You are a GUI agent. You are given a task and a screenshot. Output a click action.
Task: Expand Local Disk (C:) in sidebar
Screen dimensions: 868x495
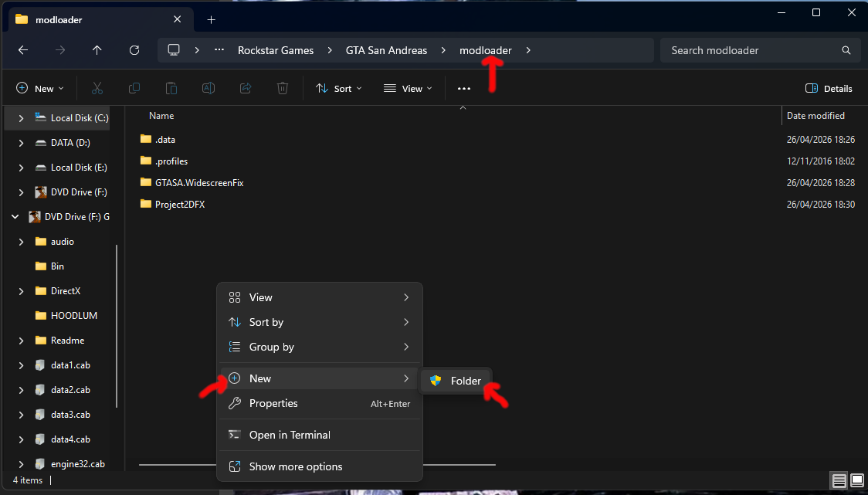21,118
